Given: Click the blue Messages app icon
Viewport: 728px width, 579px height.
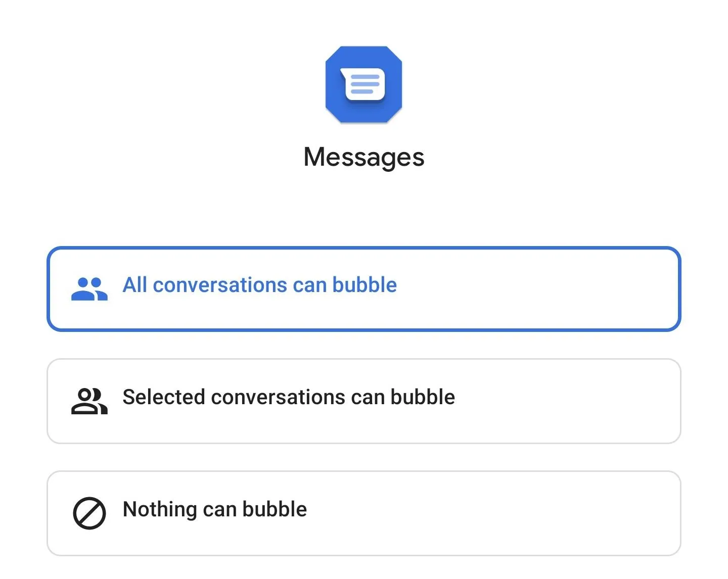Looking at the screenshot, I should pos(363,84).
